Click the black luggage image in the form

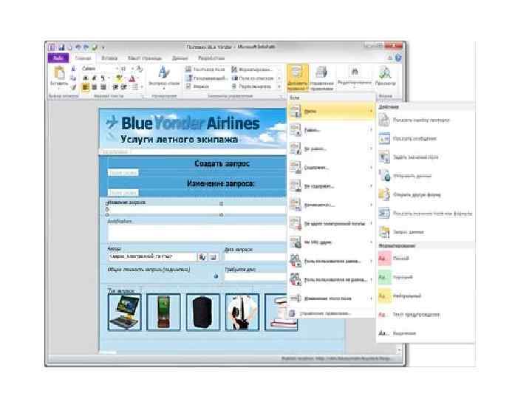pyautogui.click(x=202, y=312)
